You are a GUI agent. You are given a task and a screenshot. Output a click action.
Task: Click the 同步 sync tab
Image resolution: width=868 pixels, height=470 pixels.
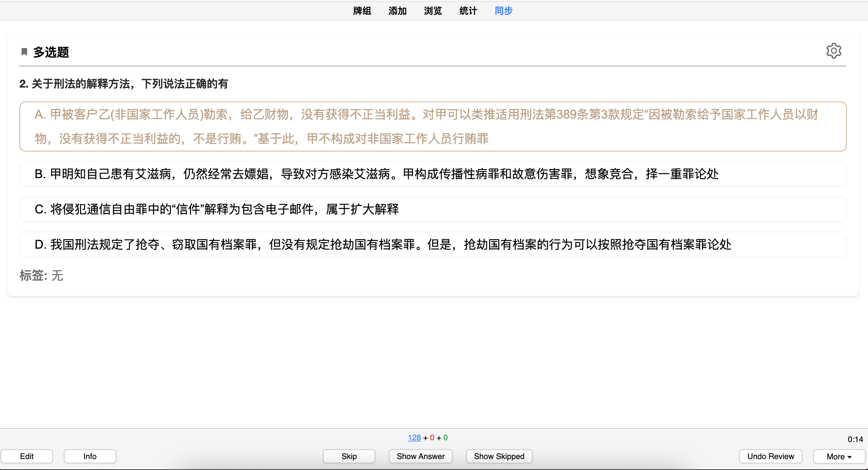[504, 11]
